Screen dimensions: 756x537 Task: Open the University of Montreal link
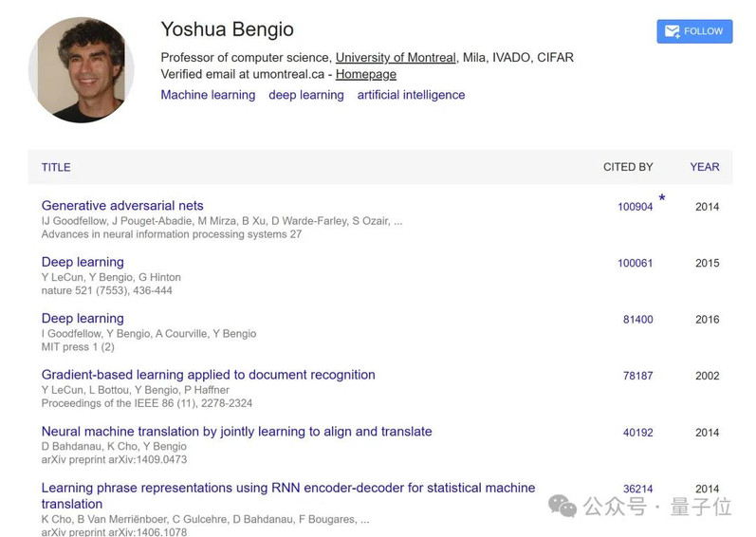click(x=396, y=58)
